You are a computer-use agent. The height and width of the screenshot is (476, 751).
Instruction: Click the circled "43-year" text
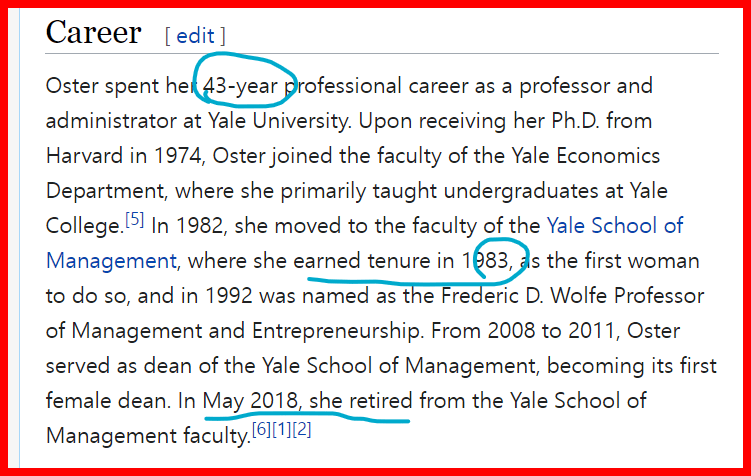click(245, 86)
